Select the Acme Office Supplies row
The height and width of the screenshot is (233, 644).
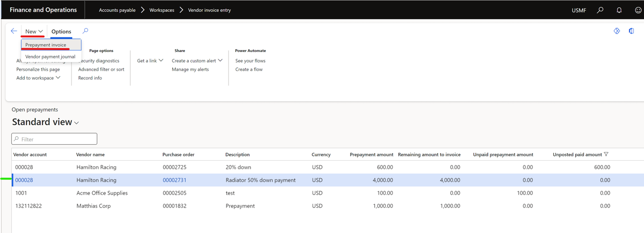click(x=102, y=193)
